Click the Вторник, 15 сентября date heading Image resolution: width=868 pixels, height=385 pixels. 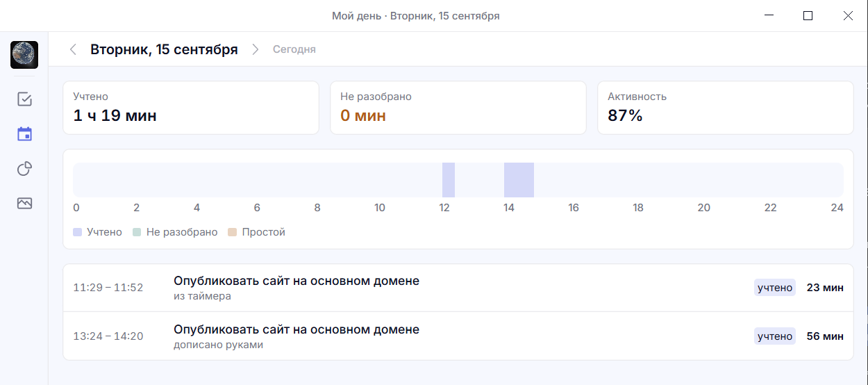164,49
